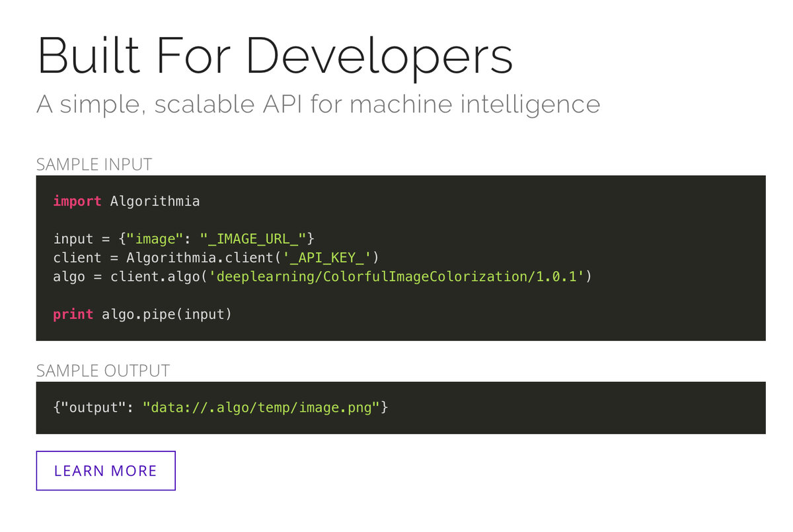Click the subtitle "A simple, scalable API for machine intelligence"
This screenshot has width=793, height=532.
pyautogui.click(x=318, y=105)
